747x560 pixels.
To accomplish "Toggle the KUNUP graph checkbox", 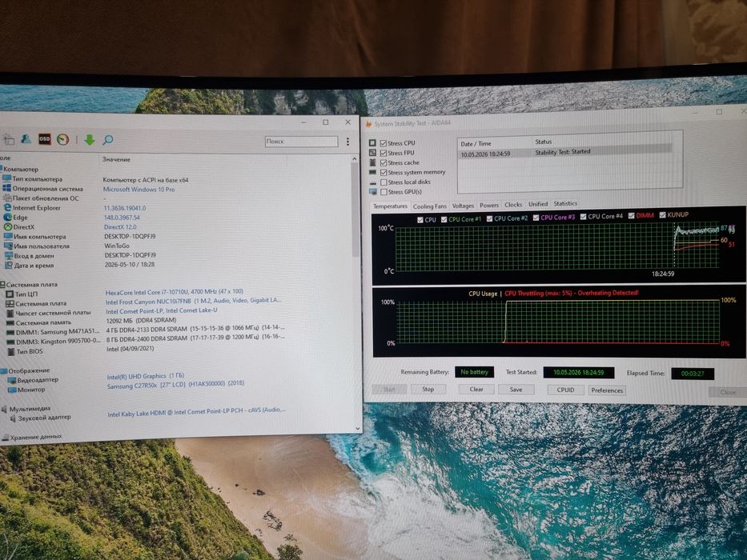I will [x=662, y=215].
